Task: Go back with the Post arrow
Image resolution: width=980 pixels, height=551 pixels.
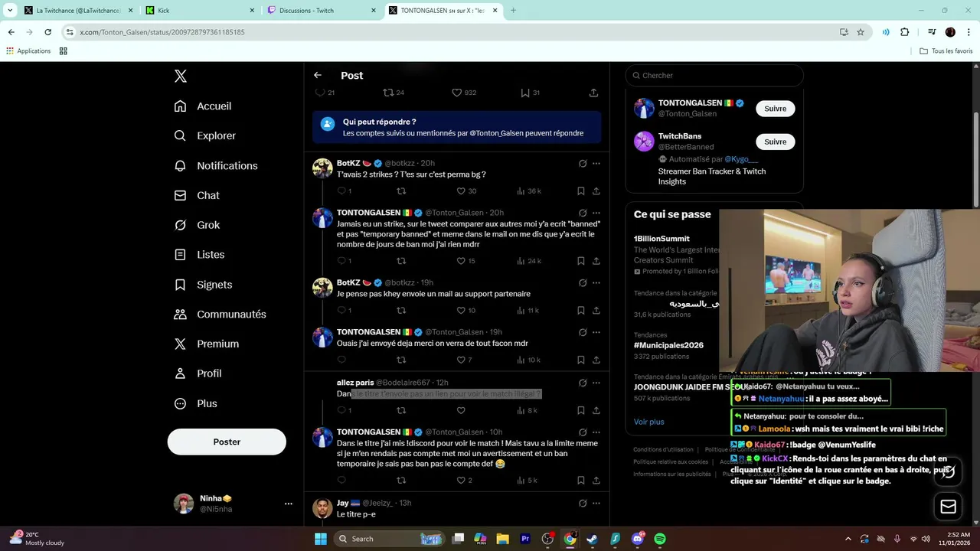Action: pyautogui.click(x=318, y=75)
